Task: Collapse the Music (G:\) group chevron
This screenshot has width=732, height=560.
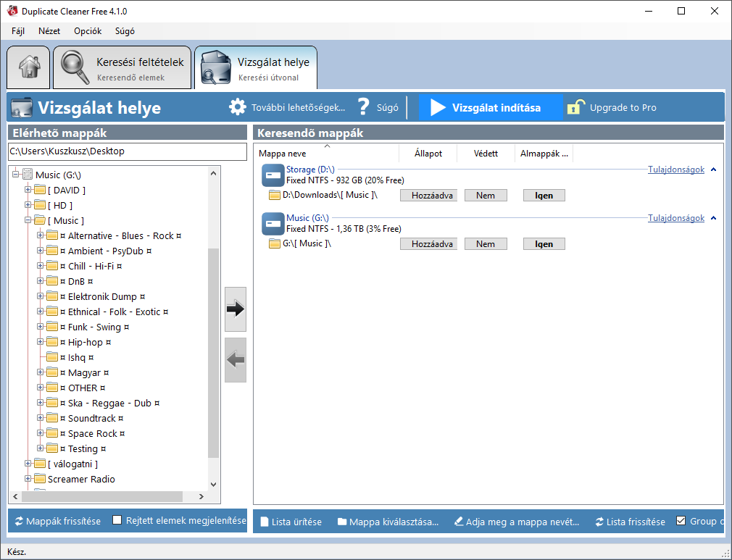Action: tap(713, 218)
